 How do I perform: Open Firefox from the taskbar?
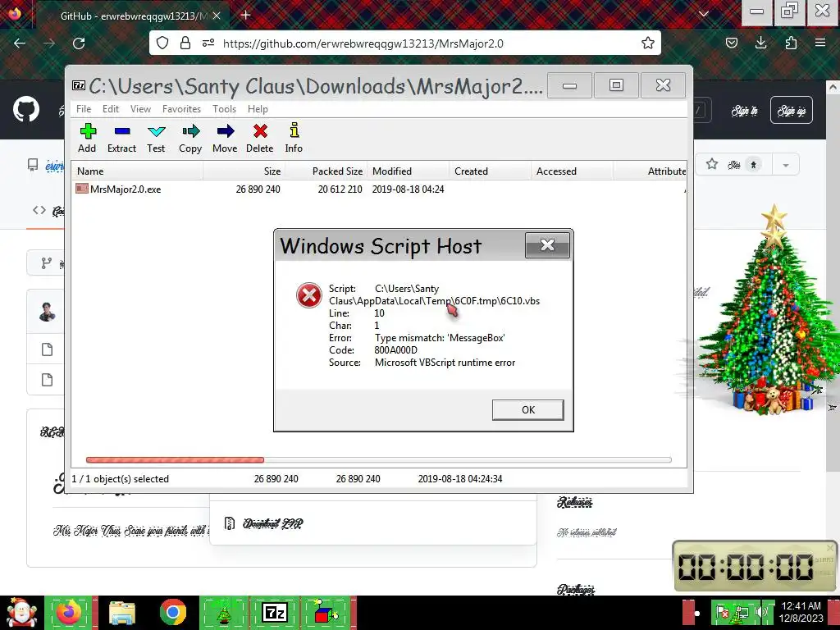[x=71, y=613]
